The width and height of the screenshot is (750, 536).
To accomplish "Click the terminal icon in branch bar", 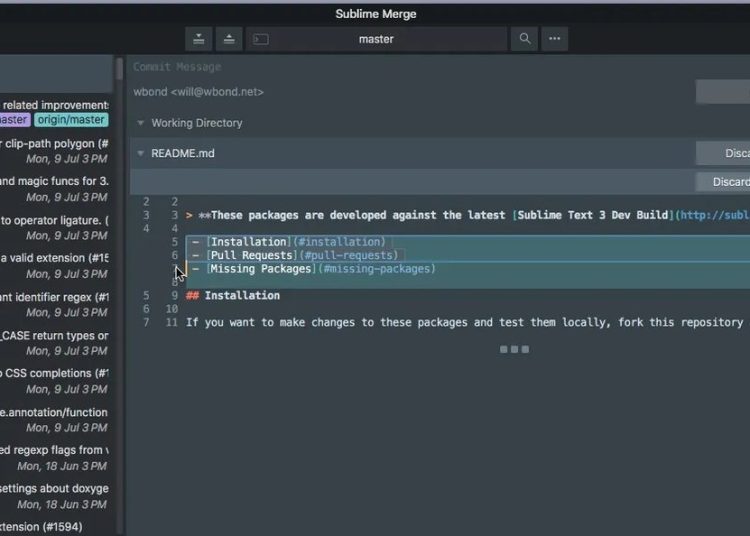I will (261, 39).
